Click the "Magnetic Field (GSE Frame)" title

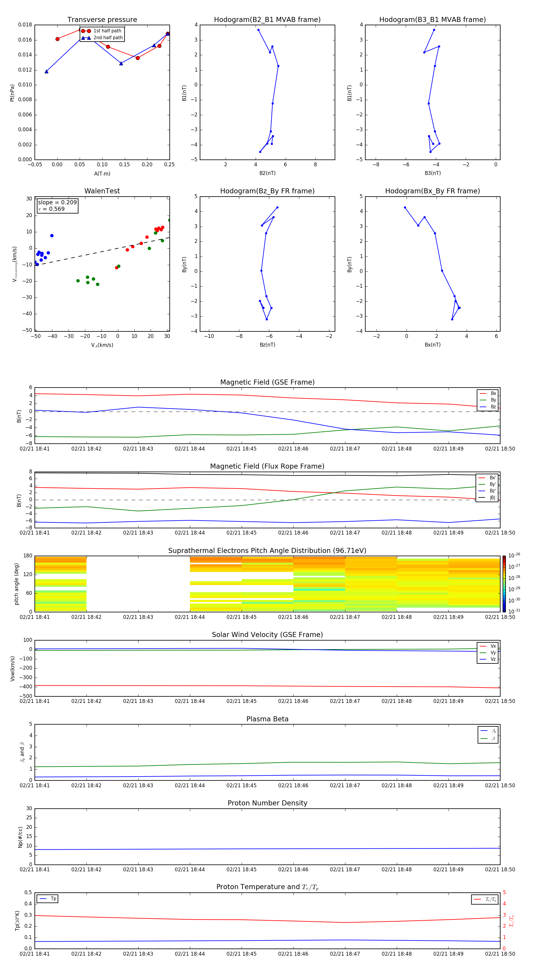(x=267, y=382)
